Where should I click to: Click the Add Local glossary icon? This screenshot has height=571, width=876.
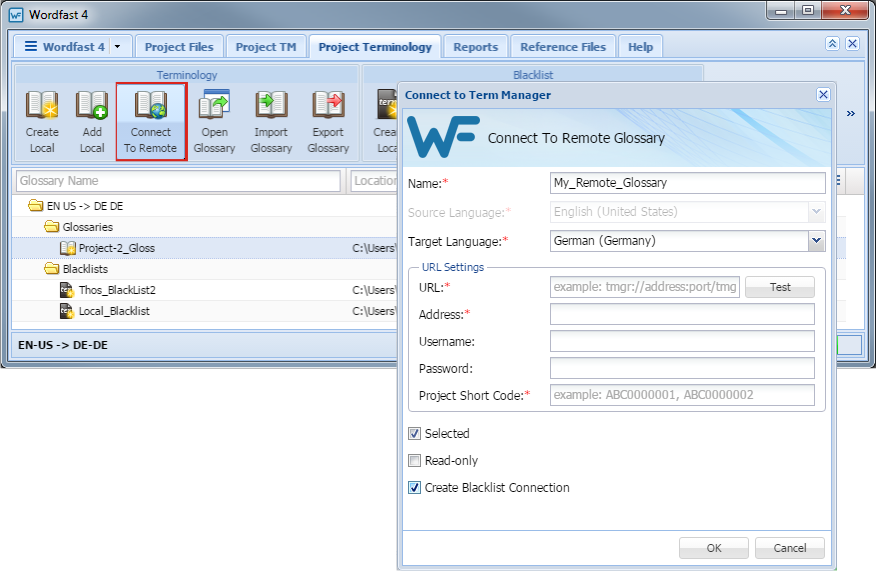(x=92, y=122)
